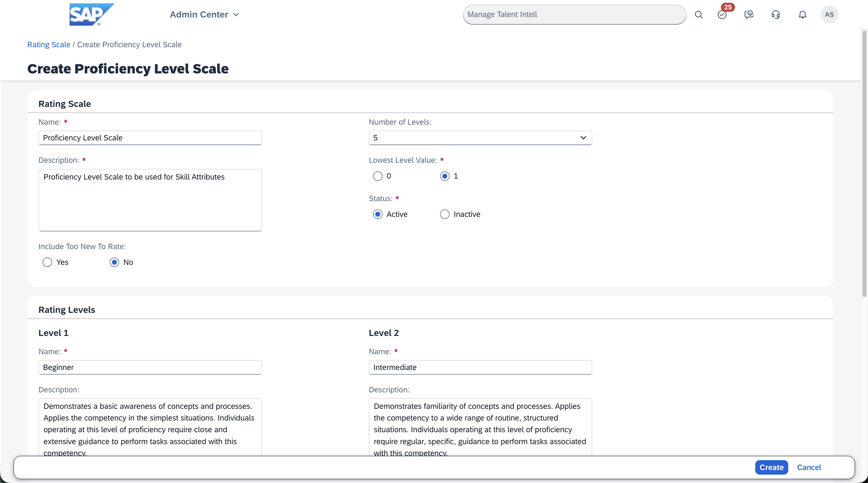Open the to-do checkmark icon with badge
This screenshot has height=483, width=868.
[x=722, y=14]
